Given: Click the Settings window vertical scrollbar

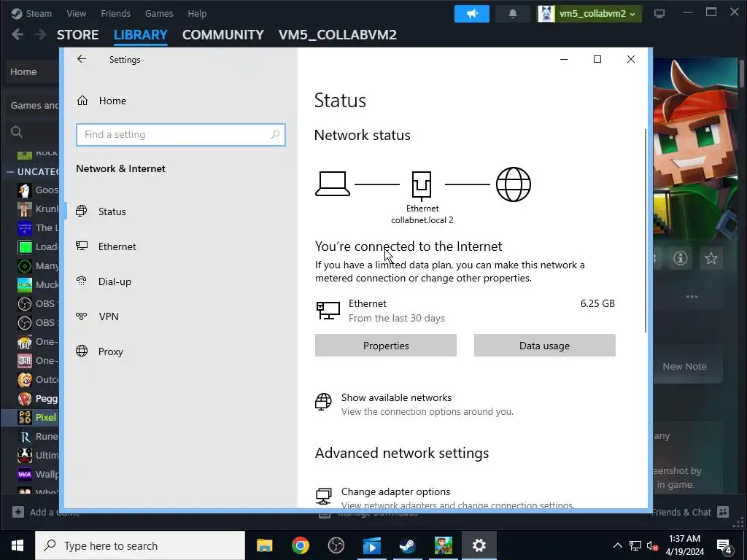Looking at the screenshot, I should tap(646, 230).
